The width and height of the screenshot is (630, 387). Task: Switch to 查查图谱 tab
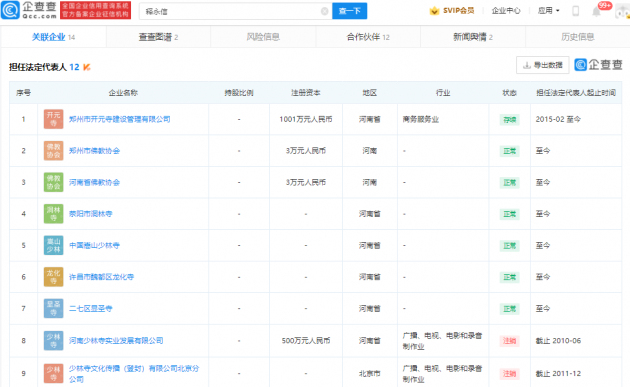tap(158, 37)
